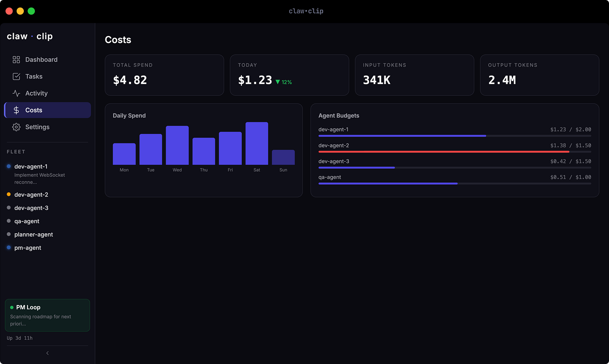
Task: Click the Fri bar in Daily Spend
Action: (230, 148)
